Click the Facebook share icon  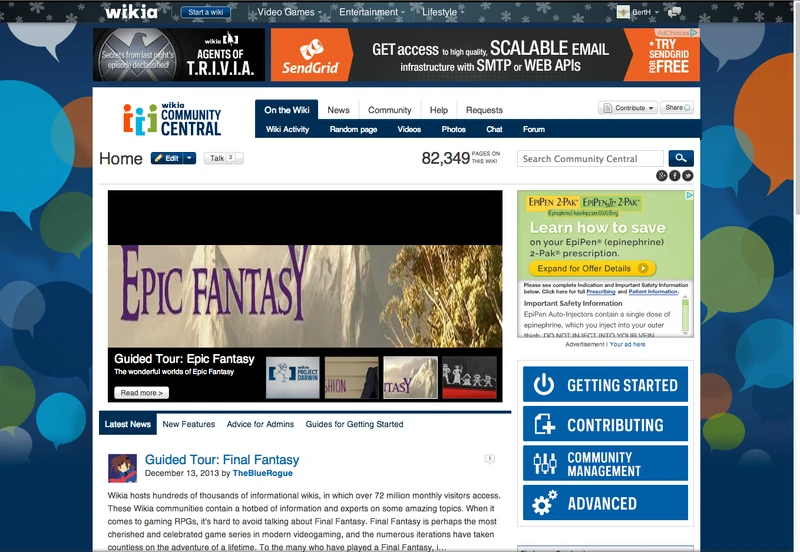point(674,176)
